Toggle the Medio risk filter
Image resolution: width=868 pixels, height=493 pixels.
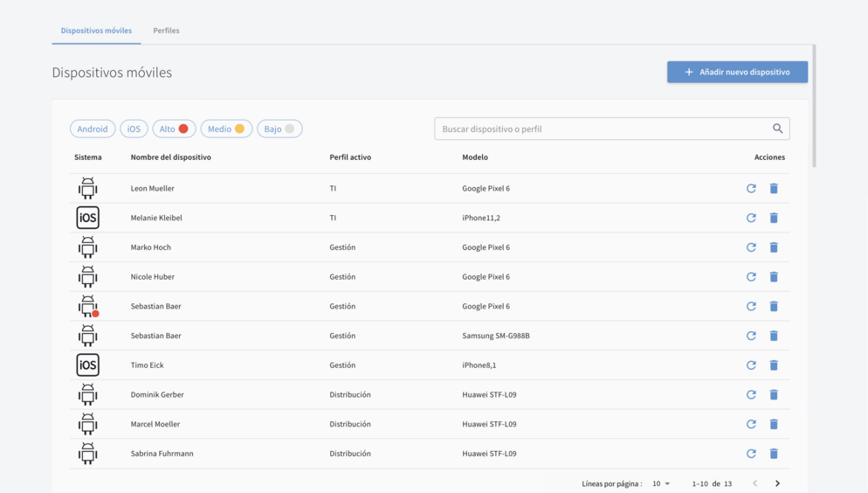(226, 129)
